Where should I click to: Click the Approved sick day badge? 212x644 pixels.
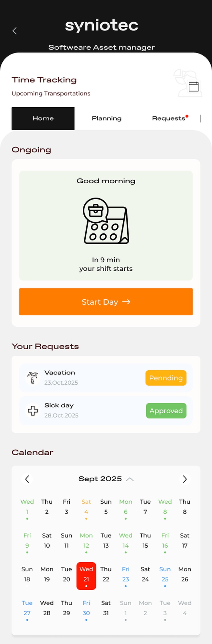click(166, 410)
